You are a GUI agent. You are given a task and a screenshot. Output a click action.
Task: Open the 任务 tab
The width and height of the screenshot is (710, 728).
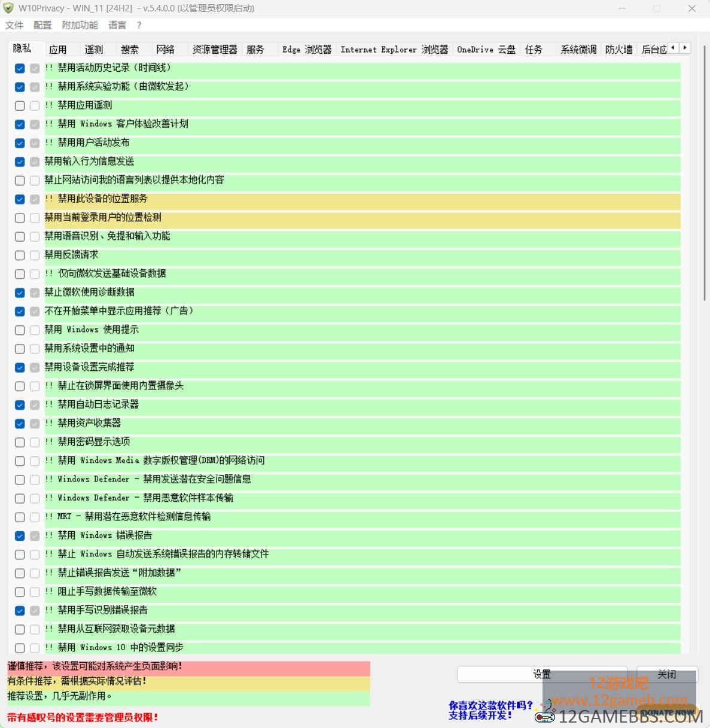click(534, 50)
